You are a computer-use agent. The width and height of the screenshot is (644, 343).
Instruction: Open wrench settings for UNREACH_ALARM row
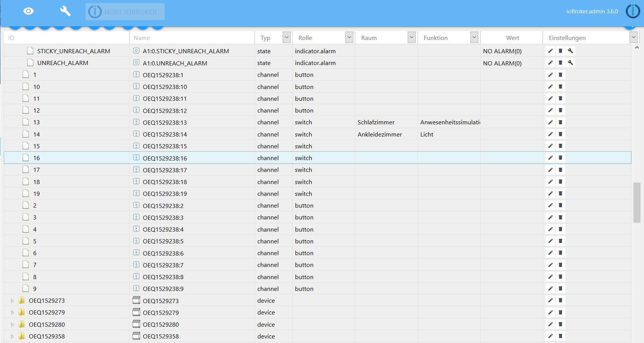point(570,63)
